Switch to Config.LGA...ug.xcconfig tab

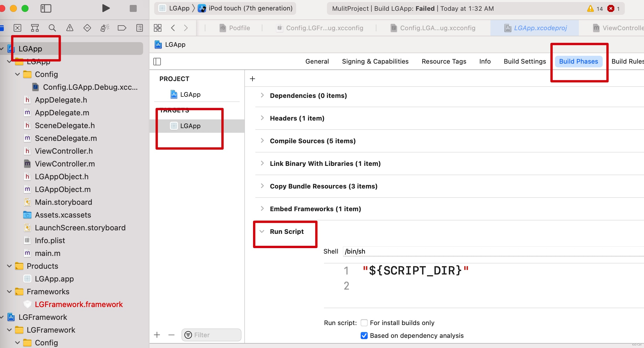pos(433,28)
